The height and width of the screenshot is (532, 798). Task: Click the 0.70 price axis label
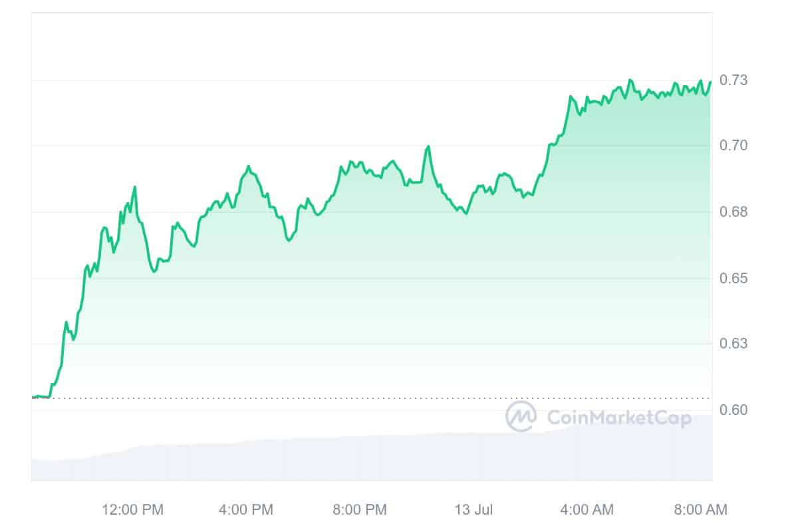[733, 146]
